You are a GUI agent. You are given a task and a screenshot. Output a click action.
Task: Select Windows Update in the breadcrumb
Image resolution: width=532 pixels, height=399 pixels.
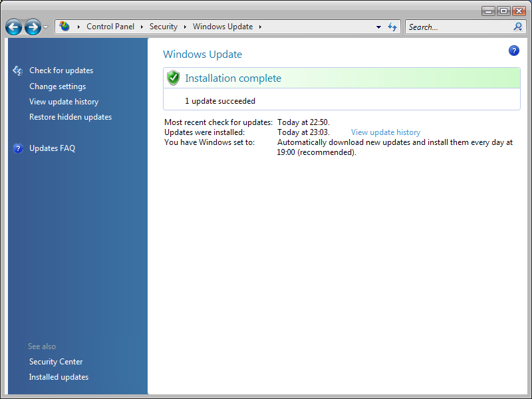pyautogui.click(x=223, y=27)
